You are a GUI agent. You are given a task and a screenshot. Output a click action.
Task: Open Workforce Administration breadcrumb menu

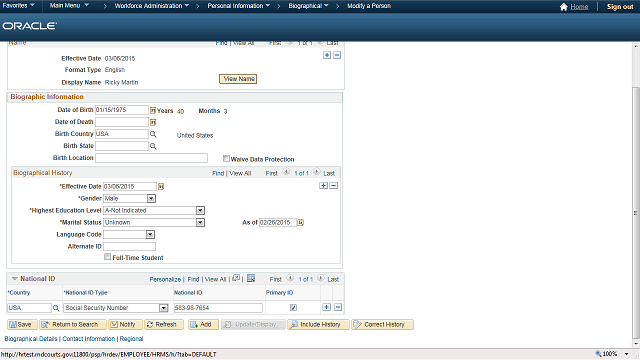151,6
